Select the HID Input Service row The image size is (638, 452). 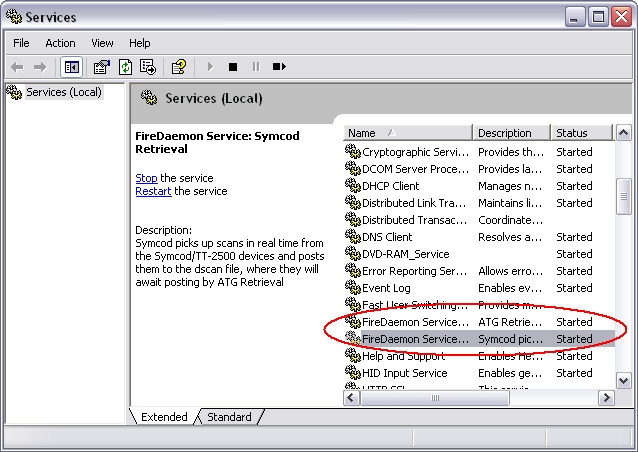tap(479, 373)
